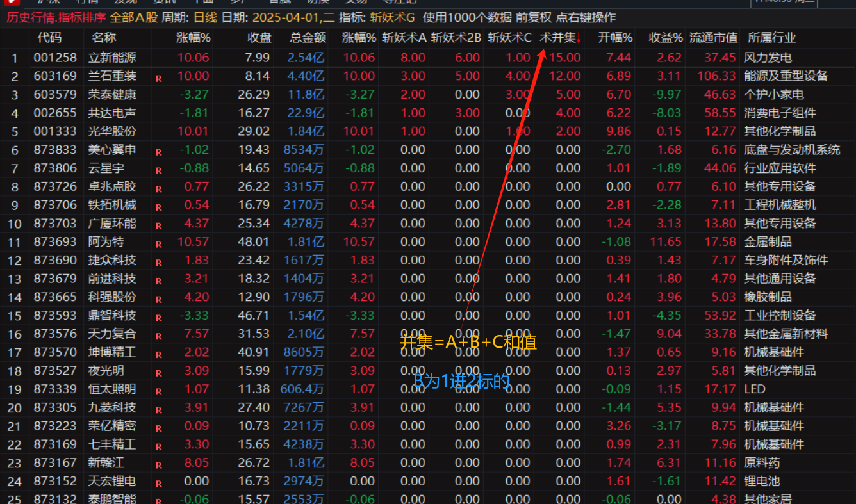Click the R marker beside 新赣江
Image resolution: width=856 pixels, height=504 pixels.
pyautogui.click(x=158, y=465)
